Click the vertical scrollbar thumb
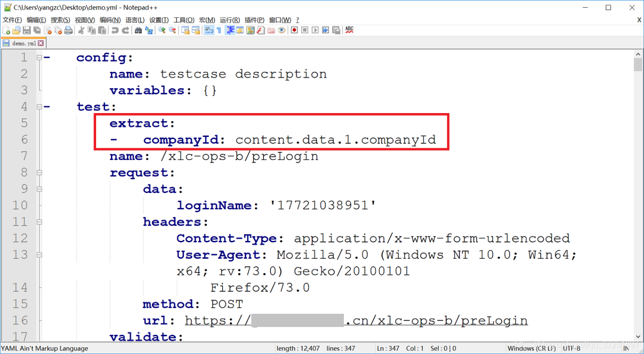 (638, 65)
